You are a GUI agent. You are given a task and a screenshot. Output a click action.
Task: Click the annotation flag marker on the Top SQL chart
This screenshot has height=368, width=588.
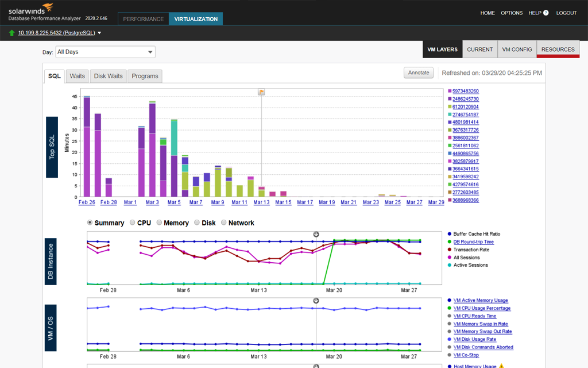point(261,91)
